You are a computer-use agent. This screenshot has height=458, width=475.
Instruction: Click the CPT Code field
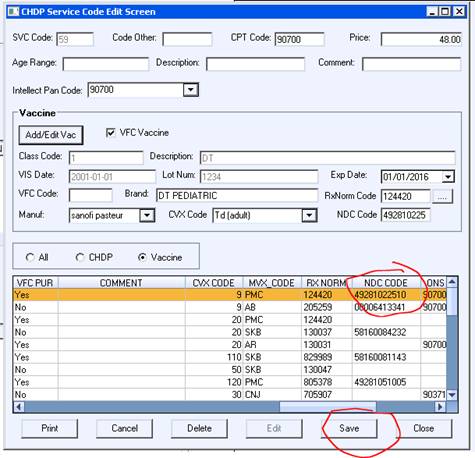tap(299, 39)
